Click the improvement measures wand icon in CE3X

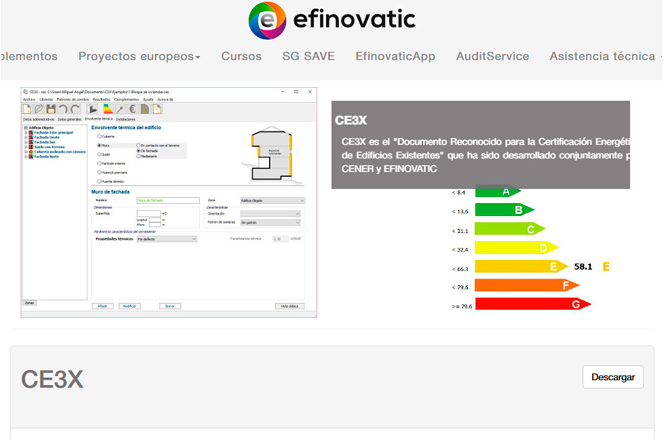point(120,109)
